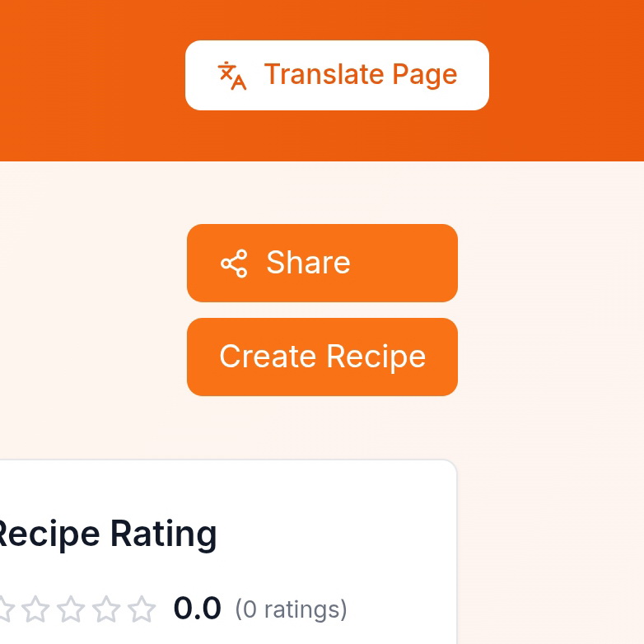Open the Share options button
The width and height of the screenshot is (644, 644).
(322, 264)
